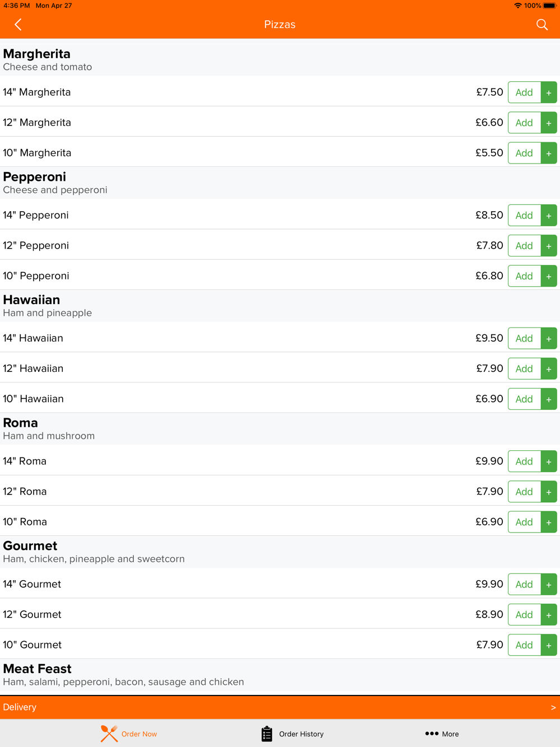The height and width of the screenshot is (747, 560).
Task: Tap the plus icon for 14" Margherita
Action: click(549, 92)
